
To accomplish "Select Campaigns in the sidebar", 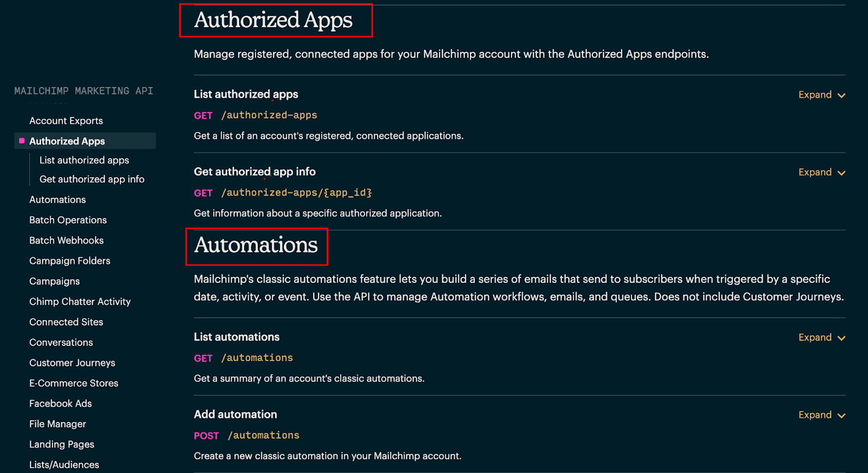I will [x=54, y=281].
